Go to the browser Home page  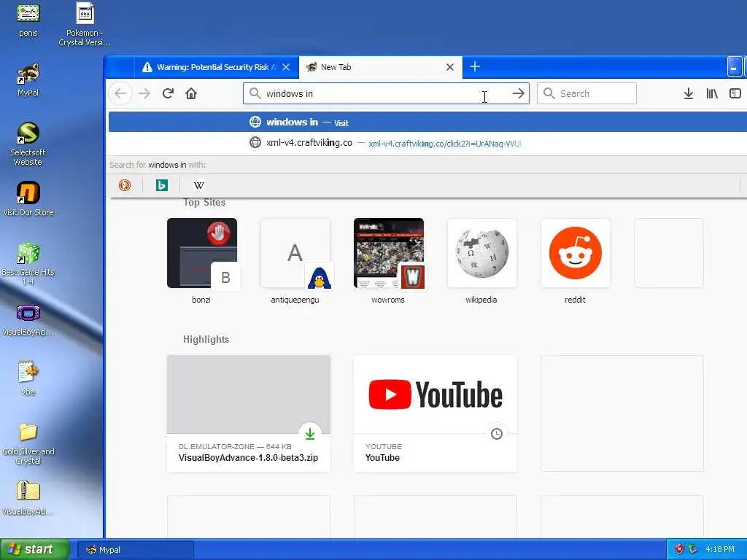[x=191, y=93]
